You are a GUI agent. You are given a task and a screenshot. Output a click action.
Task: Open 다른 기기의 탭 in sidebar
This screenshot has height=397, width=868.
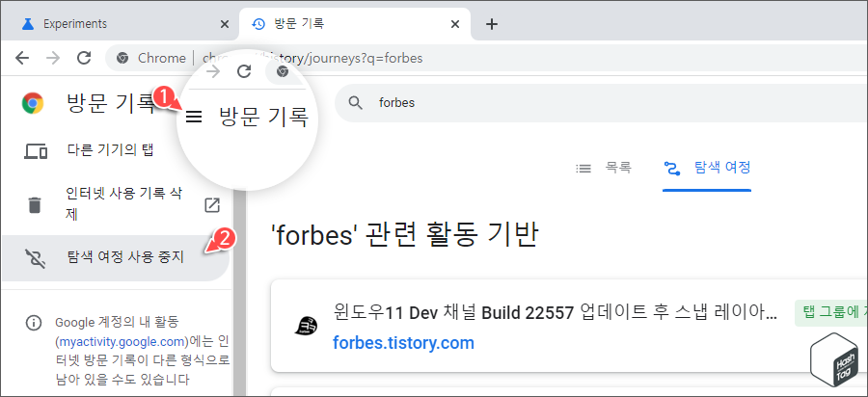pos(115,150)
